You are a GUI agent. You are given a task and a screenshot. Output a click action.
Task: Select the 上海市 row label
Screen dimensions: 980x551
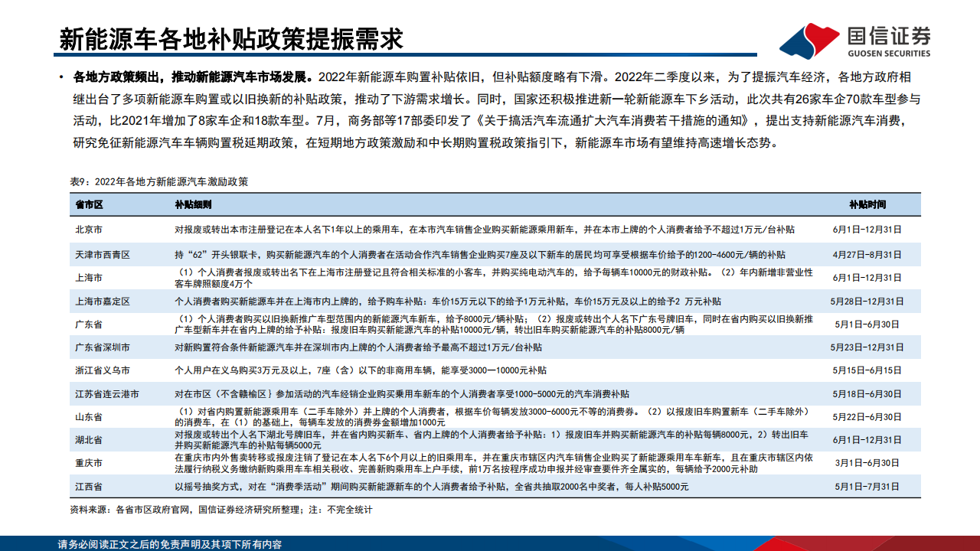tap(90, 278)
